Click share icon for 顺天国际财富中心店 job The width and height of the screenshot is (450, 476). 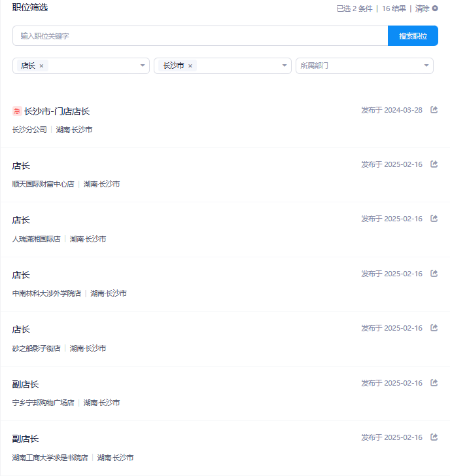[x=434, y=164]
